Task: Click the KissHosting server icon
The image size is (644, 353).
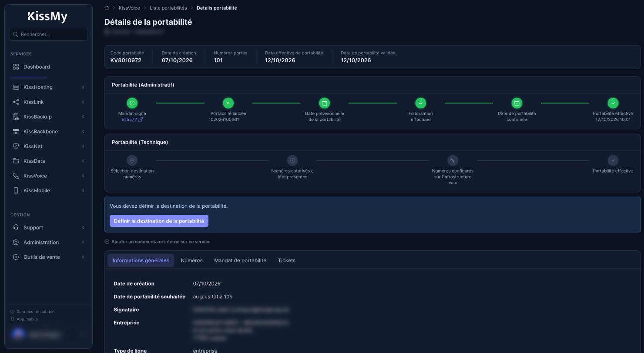Action: [x=16, y=87]
